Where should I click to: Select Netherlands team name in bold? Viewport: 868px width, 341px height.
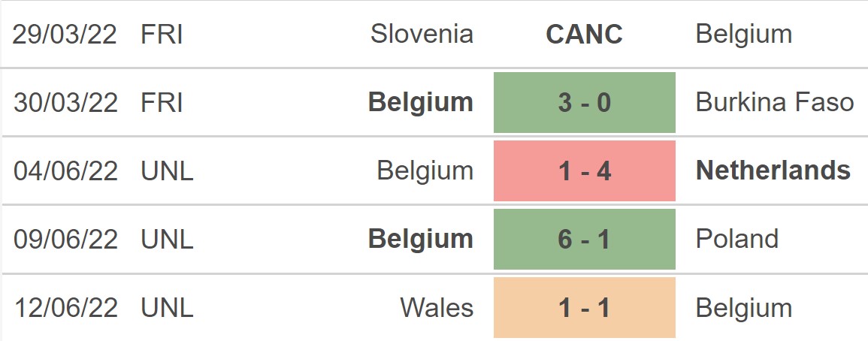pyautogui.click(x=773, y=170)
